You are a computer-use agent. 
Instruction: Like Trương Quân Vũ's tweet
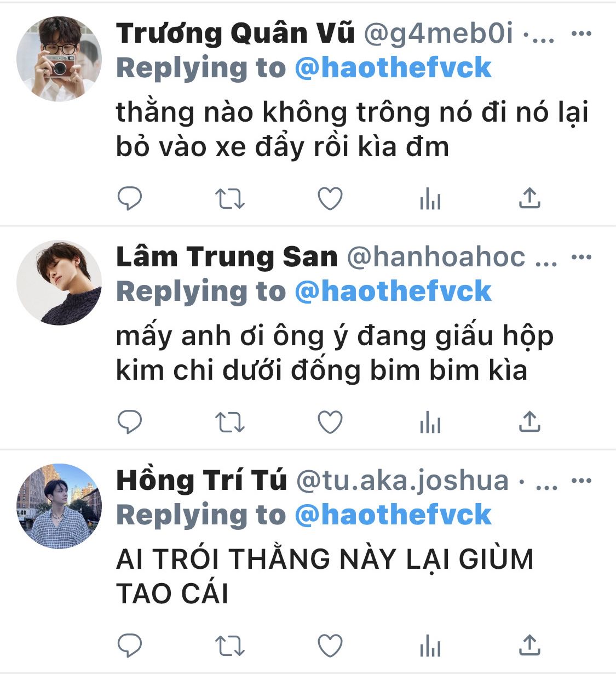pos(330,198)
